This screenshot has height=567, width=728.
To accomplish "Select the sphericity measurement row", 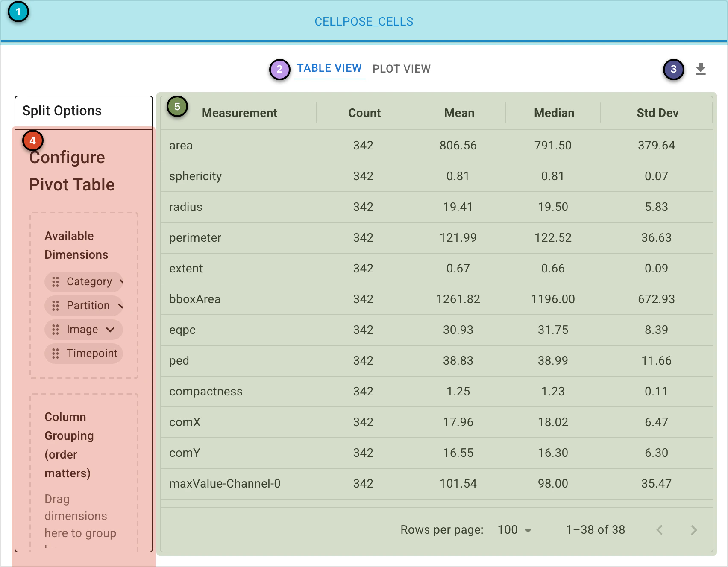I will tap(437, 176).
